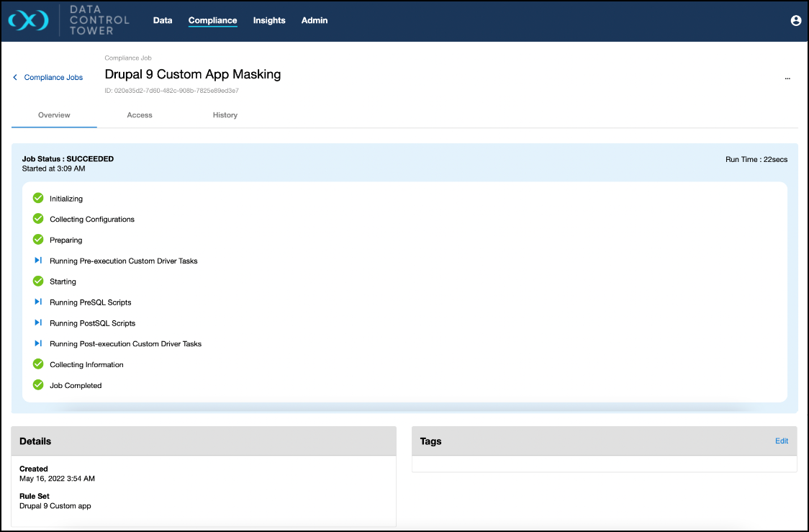
Task: Open the Admin navigation item
Action: (315, 21)
